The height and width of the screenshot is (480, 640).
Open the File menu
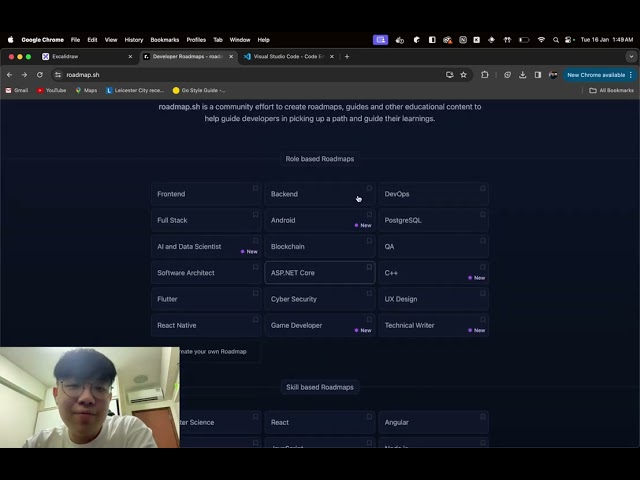76,40
